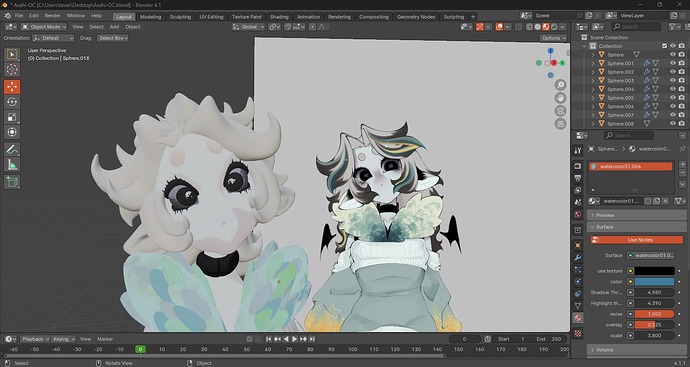
Task: Activate the Transform tool
Action: (x=12, y=132)
